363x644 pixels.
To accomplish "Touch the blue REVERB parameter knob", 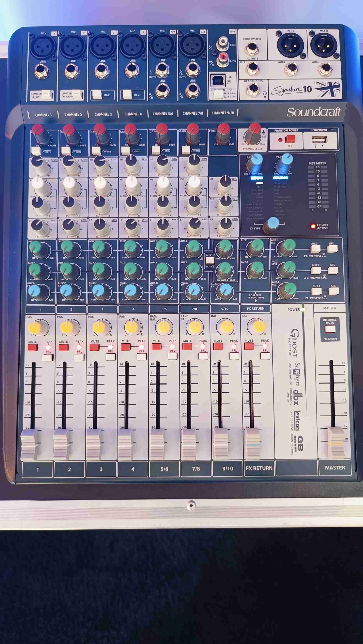I will 255,164.
